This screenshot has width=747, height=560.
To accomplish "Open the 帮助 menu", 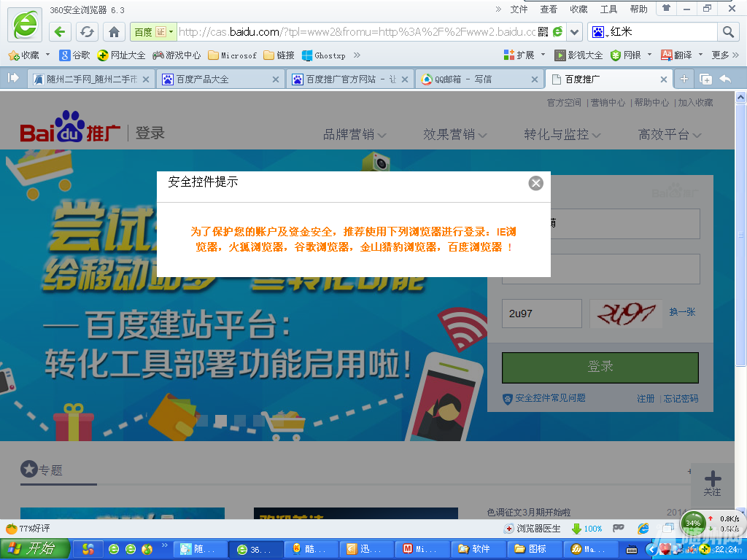I will pos(638,9).
